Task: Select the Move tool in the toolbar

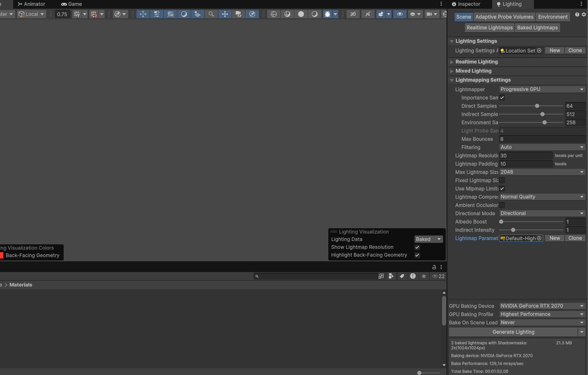Action: coord(143,14)
